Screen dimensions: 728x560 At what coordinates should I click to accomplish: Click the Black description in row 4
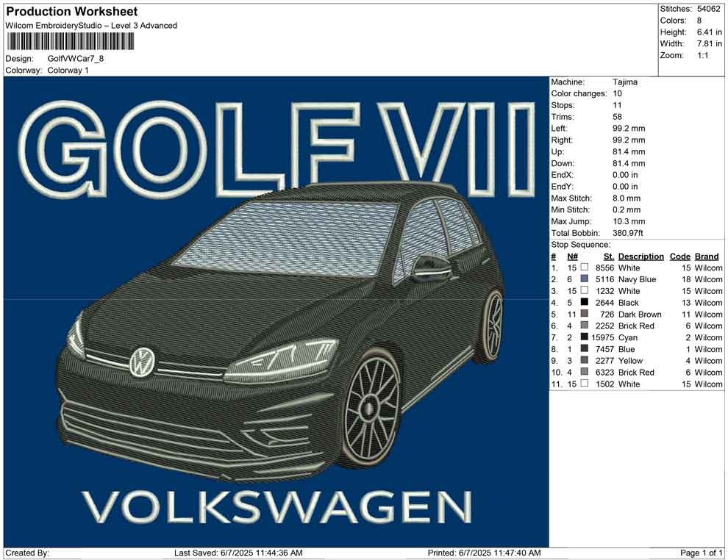point(629,303)
